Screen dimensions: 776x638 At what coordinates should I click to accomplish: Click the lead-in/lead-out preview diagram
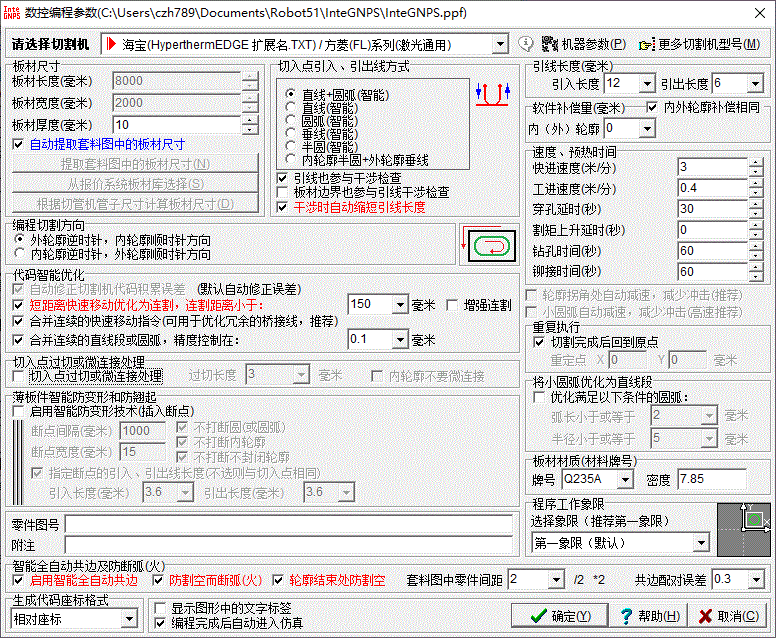(x=492, y=94)
